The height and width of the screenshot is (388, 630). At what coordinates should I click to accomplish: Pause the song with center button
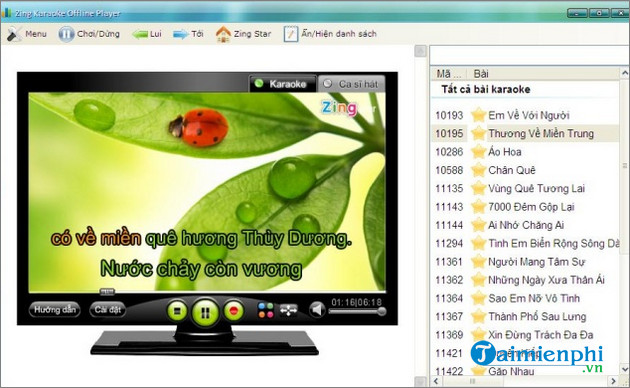[205, 312]
